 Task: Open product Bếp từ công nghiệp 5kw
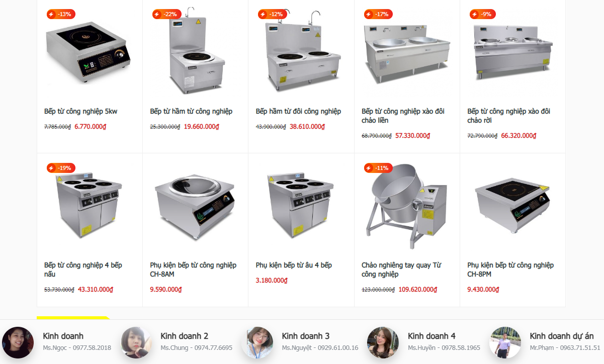point(80,111)
